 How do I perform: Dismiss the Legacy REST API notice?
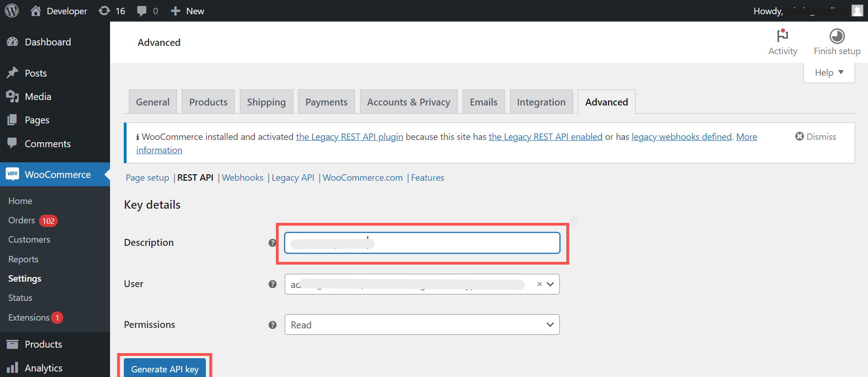coord(816,137)
